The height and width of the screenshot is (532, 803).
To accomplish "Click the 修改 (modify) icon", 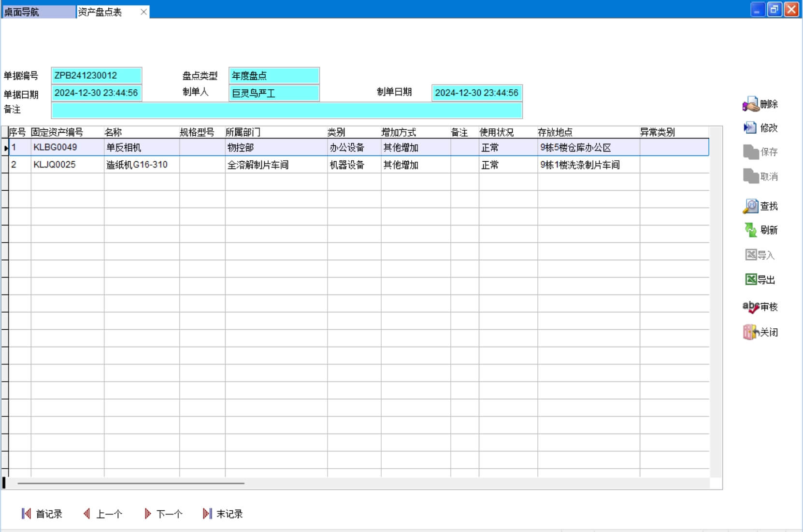I will tap(750, 128).
